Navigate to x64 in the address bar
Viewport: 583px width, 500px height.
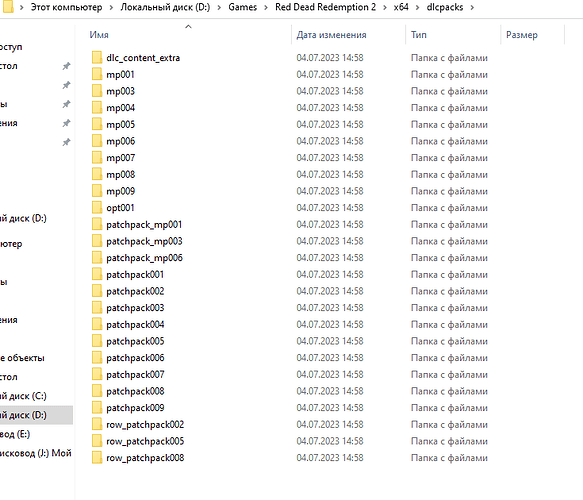(x=401, y=7)
